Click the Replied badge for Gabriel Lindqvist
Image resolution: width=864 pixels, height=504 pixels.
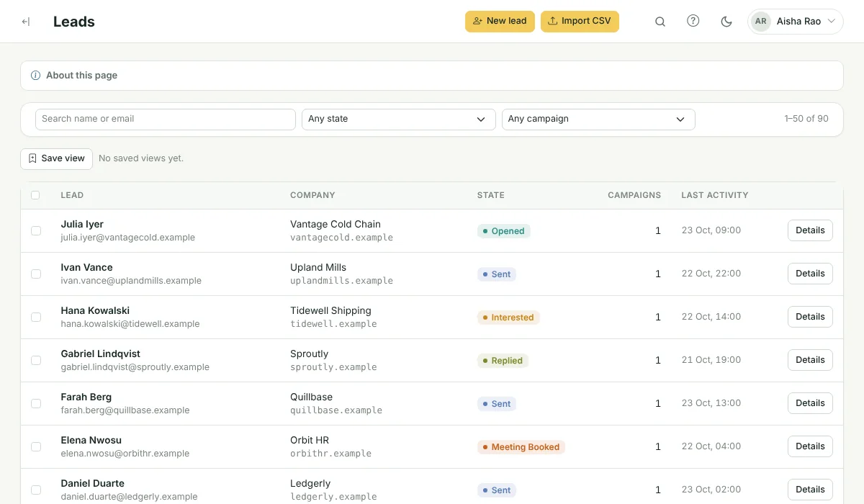pos(503,361)
